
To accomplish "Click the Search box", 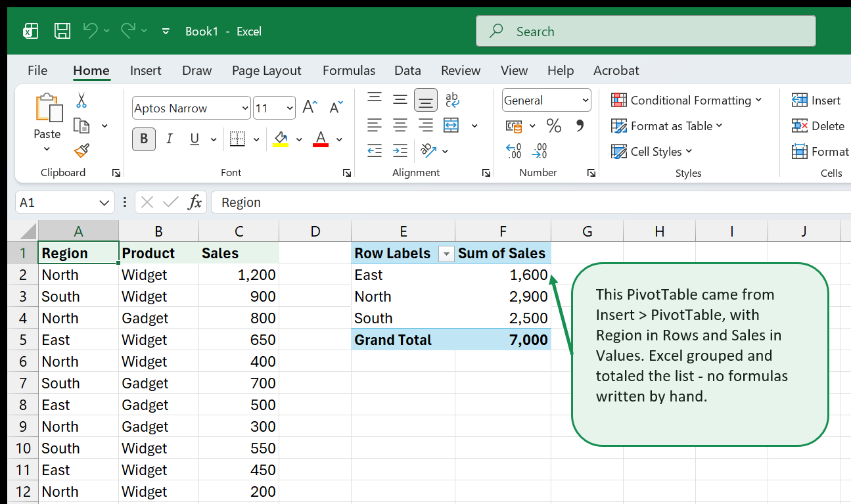I will click(x=646, y=31).
